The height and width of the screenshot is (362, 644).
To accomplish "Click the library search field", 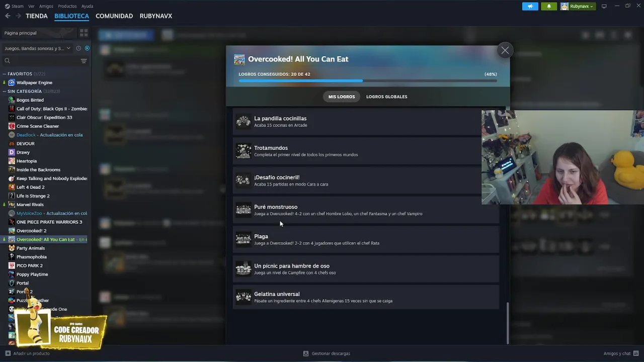I will tap(40, 61).
